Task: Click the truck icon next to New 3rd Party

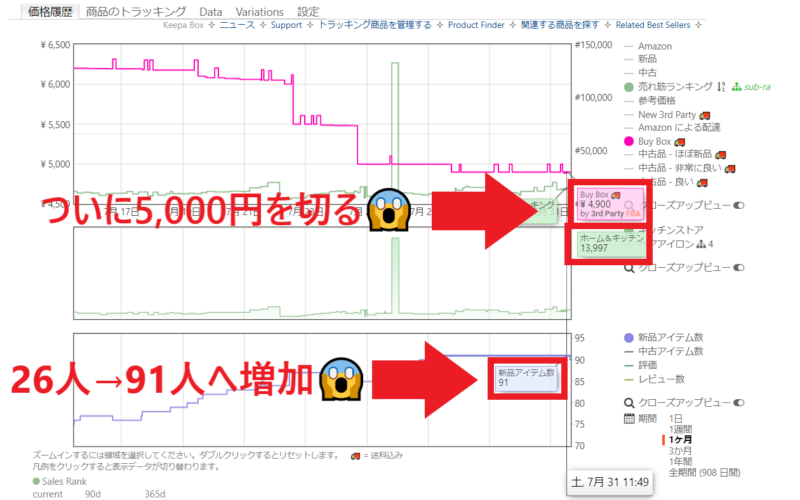Action: point(705,114)
